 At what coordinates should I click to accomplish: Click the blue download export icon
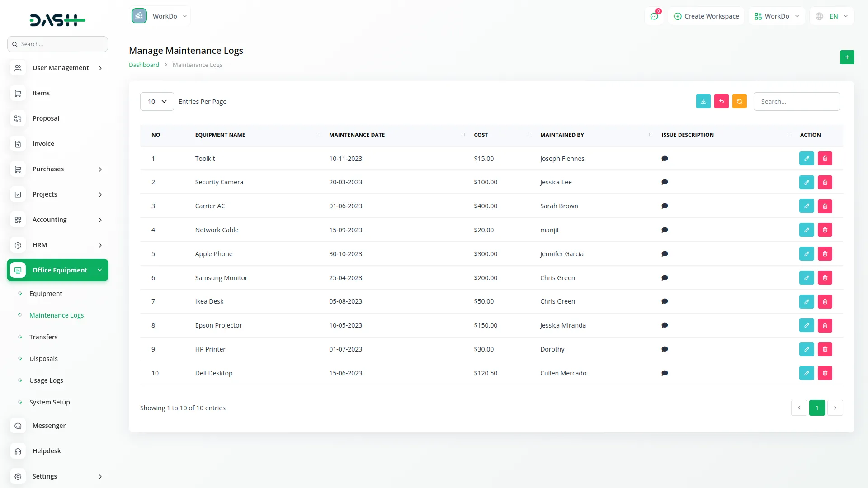703,102
